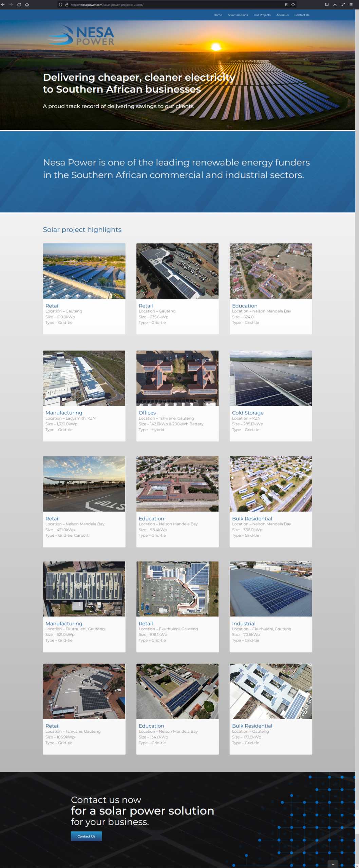
Task: Open the Retail 881.1kWp project photo
Action: (x=177, y=589)
